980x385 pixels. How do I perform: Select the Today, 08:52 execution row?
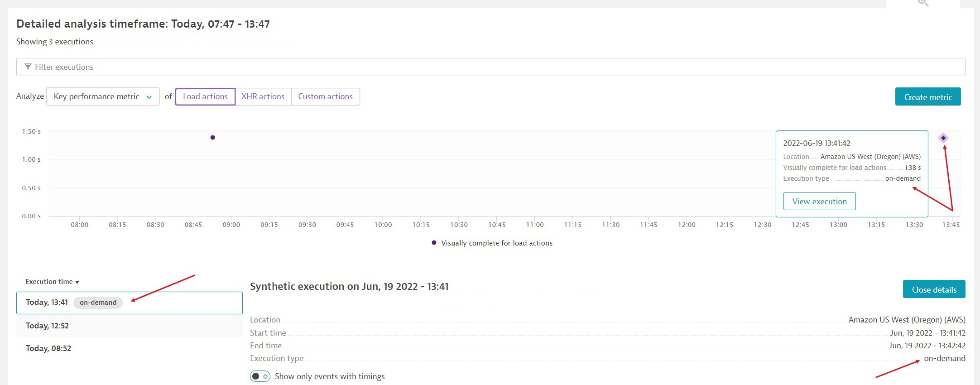point(129,348)
